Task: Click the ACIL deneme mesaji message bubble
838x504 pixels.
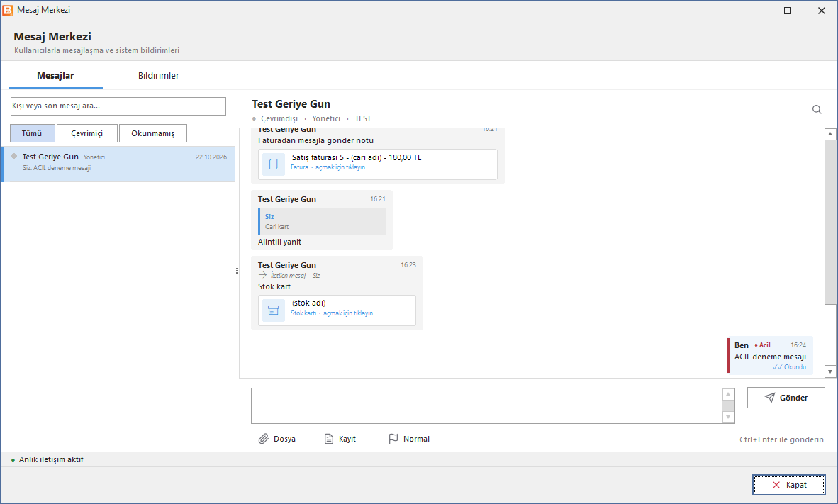Action: coord(770,355)
